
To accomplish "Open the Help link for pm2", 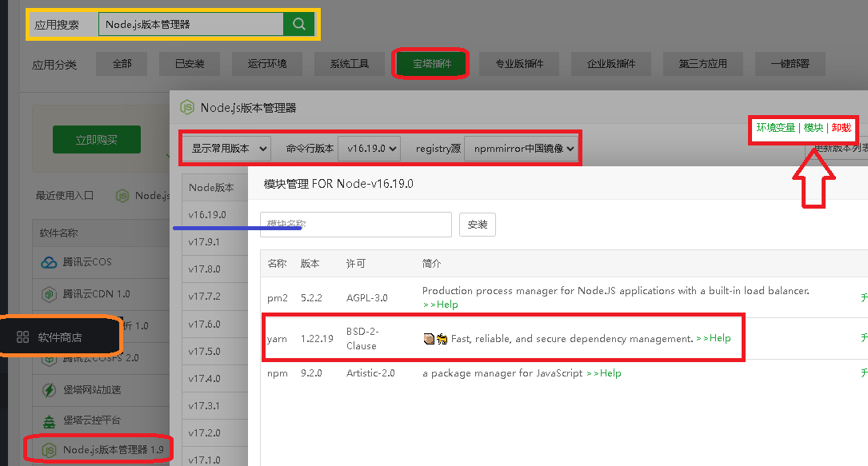I will [x=441, y=305].
